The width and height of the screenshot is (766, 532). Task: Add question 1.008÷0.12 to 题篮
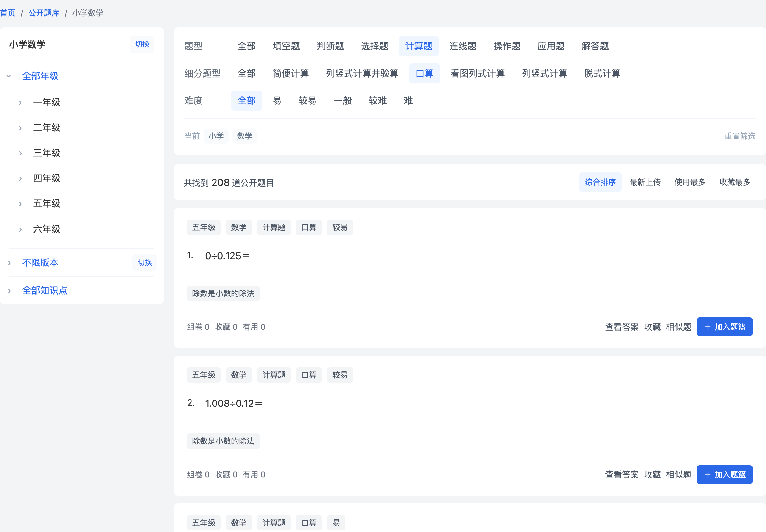click(x=725, y=475)
